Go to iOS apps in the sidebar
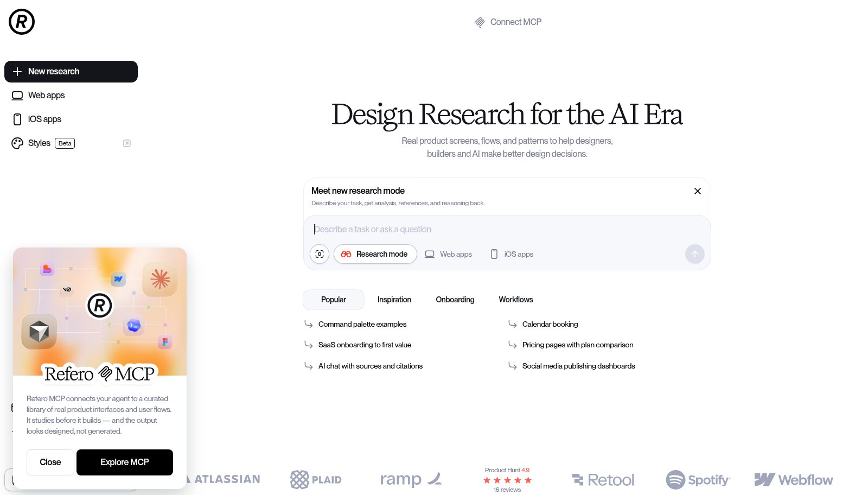 click(x=71, y=119)
